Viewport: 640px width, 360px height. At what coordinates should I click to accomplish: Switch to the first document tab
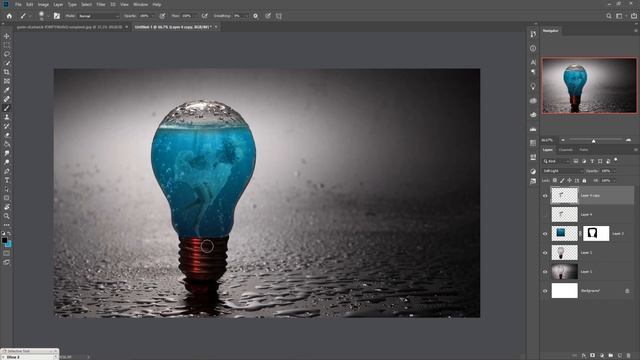tap(69, 27)
